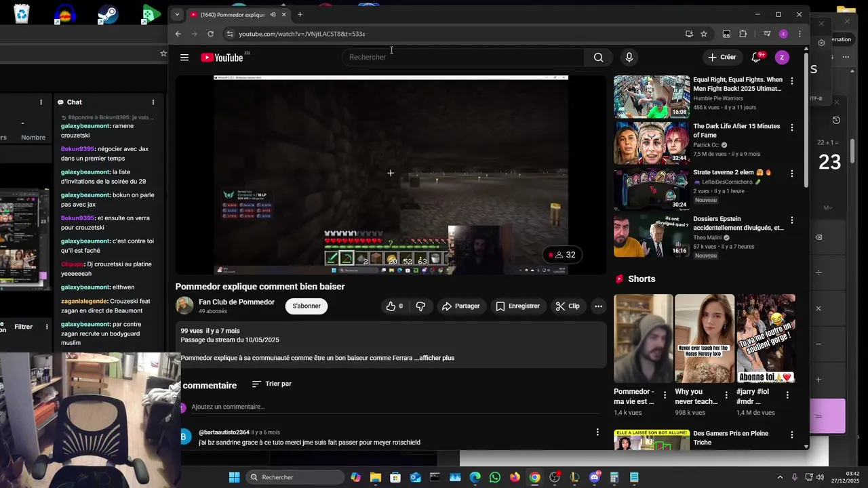The height and width of the screenshot is (488, 868).
Task: Reload the page in Chrome
Action: pyautogui.click(x=211, y=34)
